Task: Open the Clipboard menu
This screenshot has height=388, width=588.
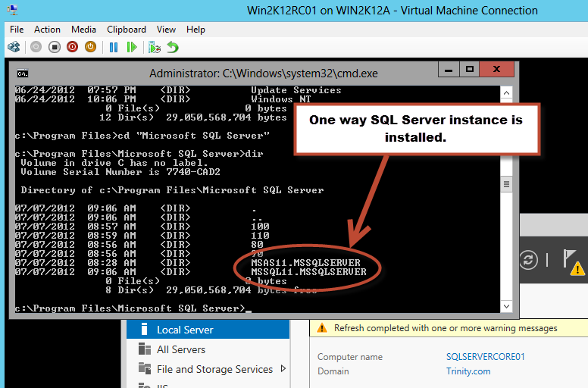Action: (127, 30)
